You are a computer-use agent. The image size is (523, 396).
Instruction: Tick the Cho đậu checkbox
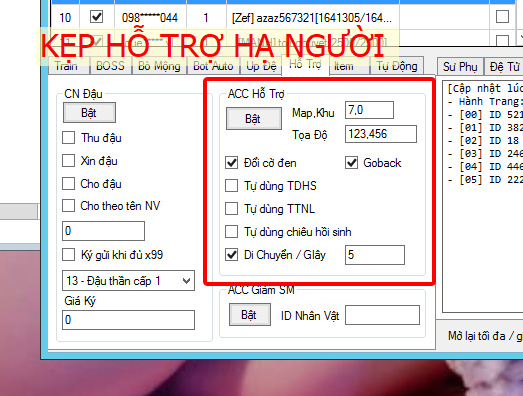[x=68, y=184]
